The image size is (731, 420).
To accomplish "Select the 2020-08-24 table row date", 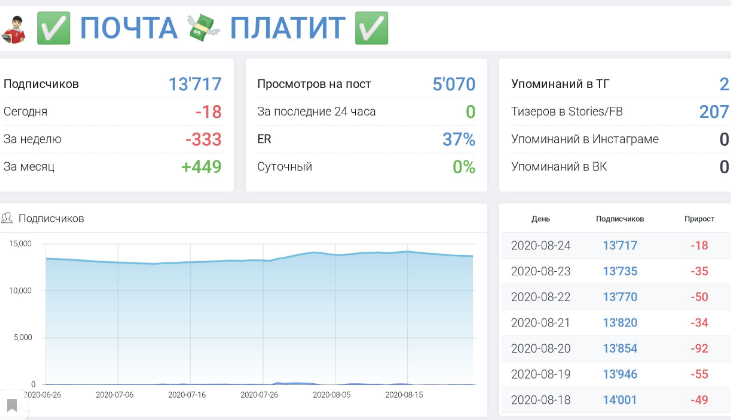I will 541,246.
